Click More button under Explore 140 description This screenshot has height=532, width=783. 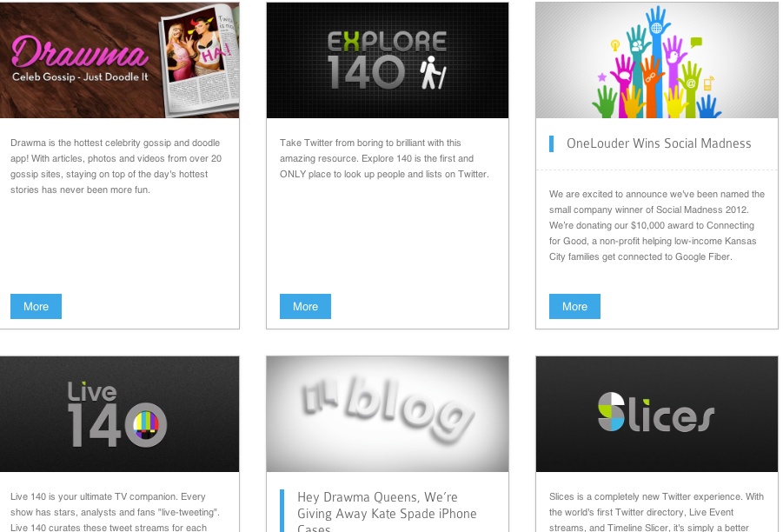305,306
